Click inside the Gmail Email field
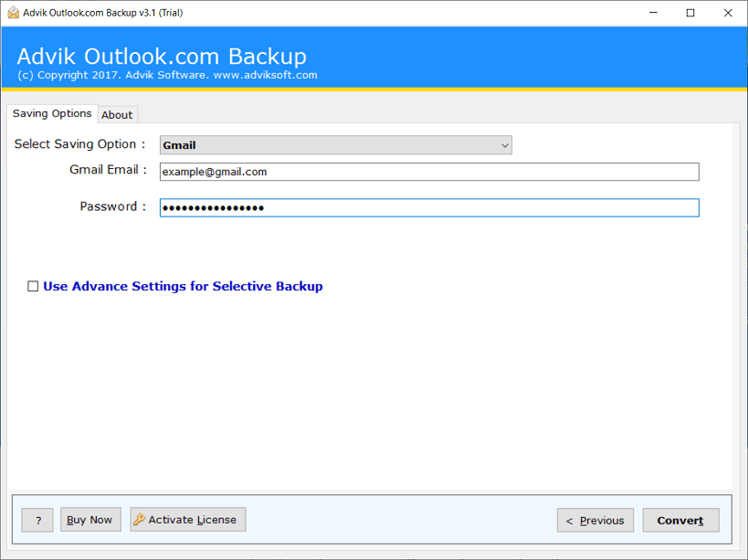The image size is (748, 560). (428, 172)
